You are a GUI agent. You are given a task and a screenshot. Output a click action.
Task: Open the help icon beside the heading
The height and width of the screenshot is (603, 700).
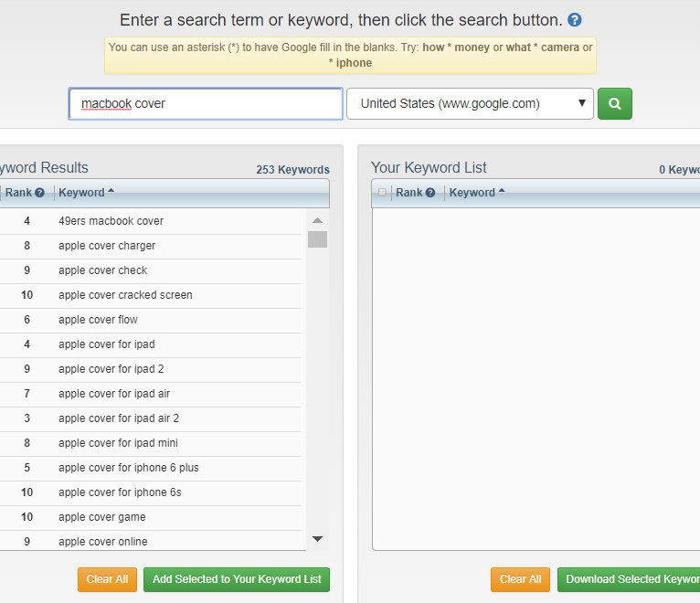[x=574, y=20]
